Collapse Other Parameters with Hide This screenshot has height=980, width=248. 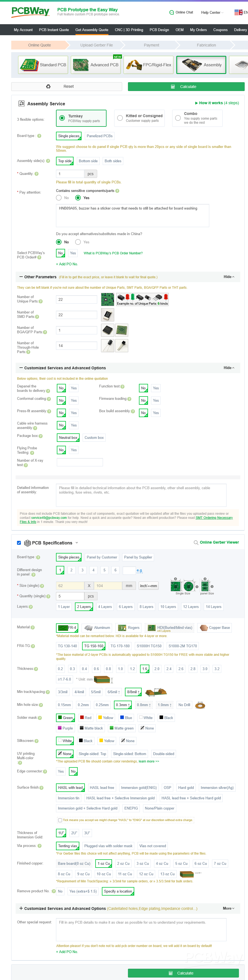(x=229, y=277)
